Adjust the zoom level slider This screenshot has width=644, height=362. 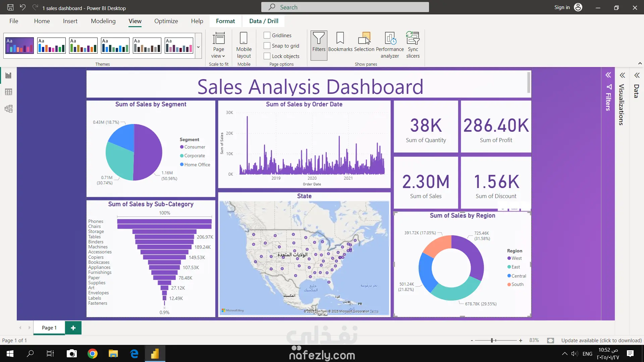click(x=492, y=340)
